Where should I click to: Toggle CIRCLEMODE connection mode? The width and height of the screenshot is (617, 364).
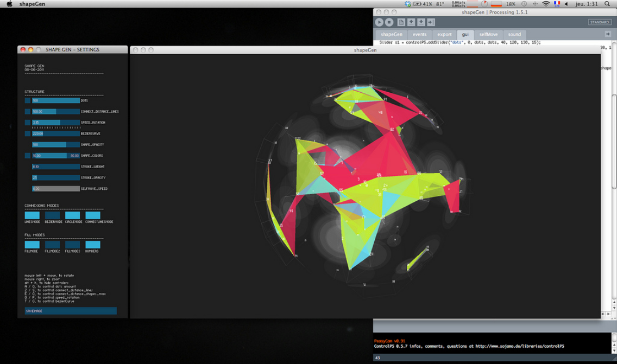click(x=72, y=215)
